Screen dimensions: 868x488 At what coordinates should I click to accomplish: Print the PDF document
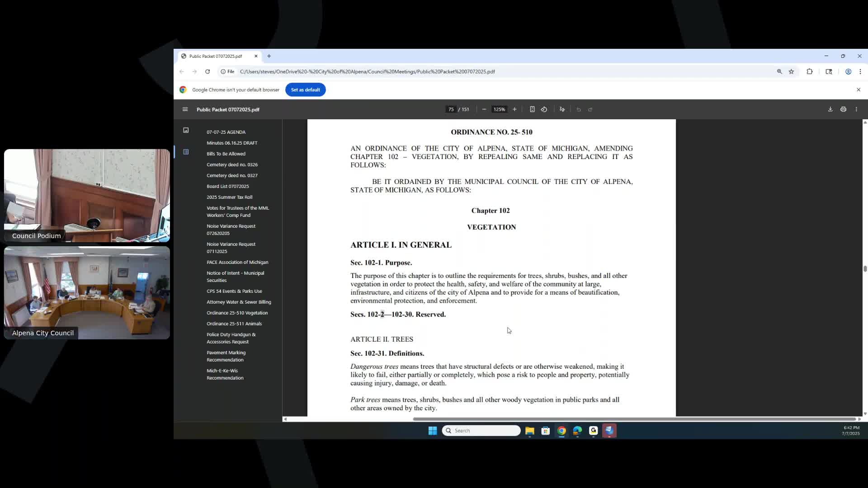[x=843, y=109]
